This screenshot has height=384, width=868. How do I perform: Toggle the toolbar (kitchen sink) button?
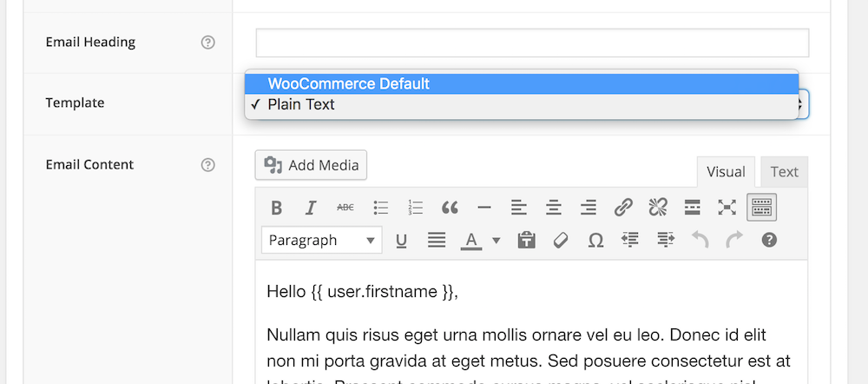[x=762, y=208]
